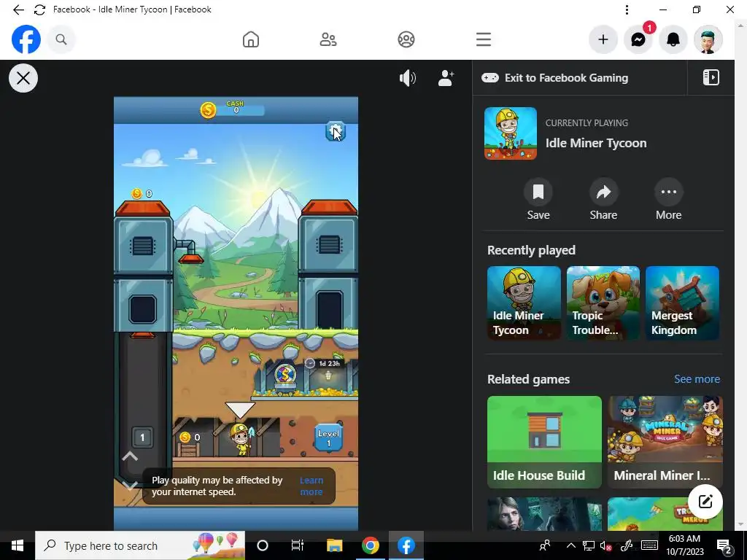
Task: Open account profile picture menu
Action: pos(708,39)
